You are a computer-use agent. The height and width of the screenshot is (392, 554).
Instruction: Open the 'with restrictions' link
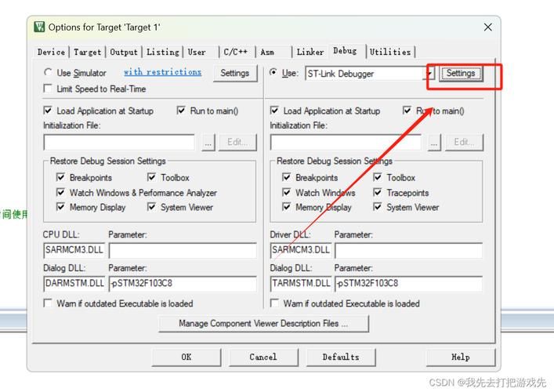tap(162, 72)
